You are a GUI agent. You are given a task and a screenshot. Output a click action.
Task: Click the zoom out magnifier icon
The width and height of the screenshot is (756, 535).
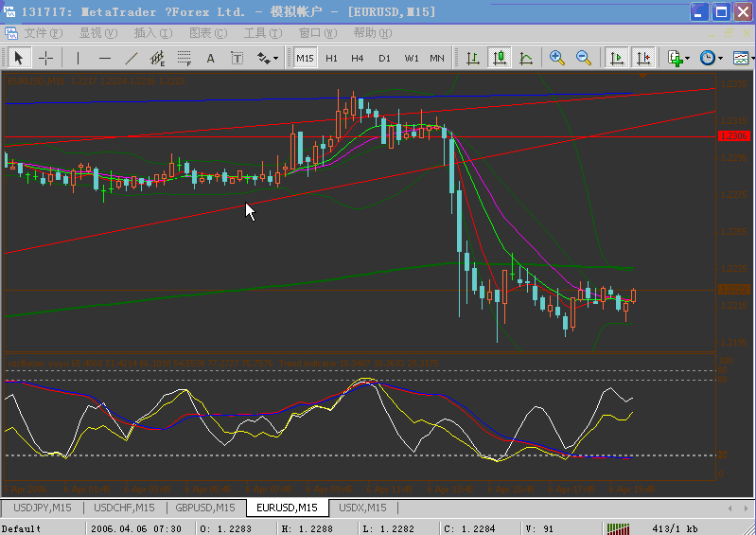(x=584, y=58)
